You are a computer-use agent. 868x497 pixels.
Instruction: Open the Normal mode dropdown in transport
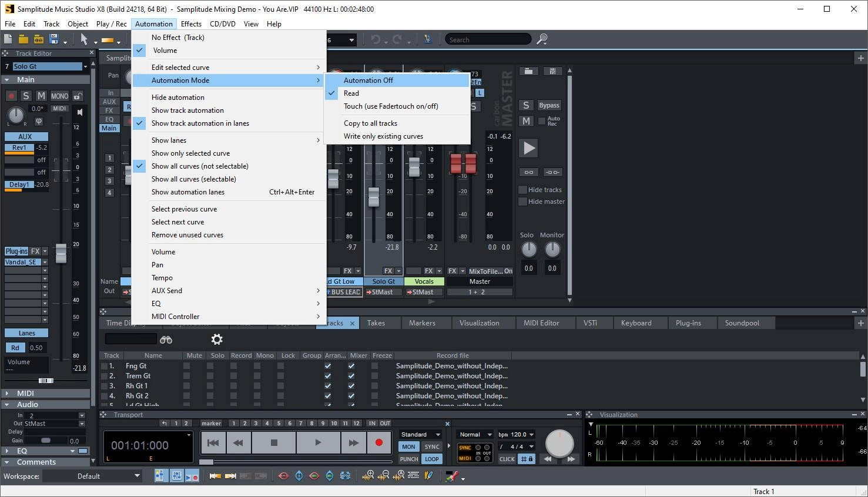pyautogui.click(x=475, y=434)
